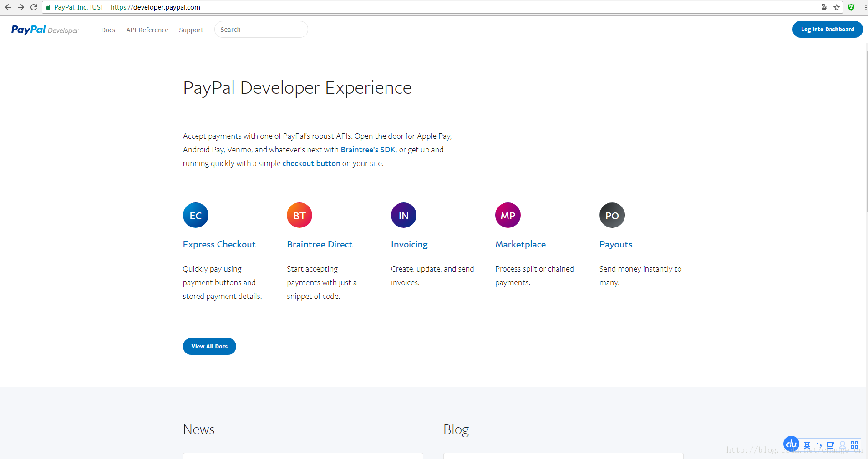Go forward with the browser forward arrow
This screenshot has width=868, height=459.
tap(21, 7)
